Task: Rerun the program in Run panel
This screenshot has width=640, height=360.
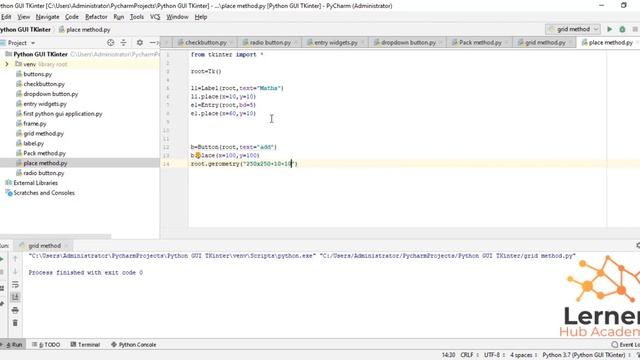Action: [2, 258]
